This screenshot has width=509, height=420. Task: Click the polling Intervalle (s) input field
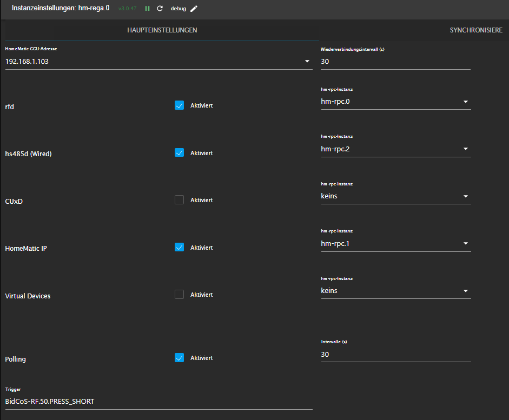pos(396,354)
